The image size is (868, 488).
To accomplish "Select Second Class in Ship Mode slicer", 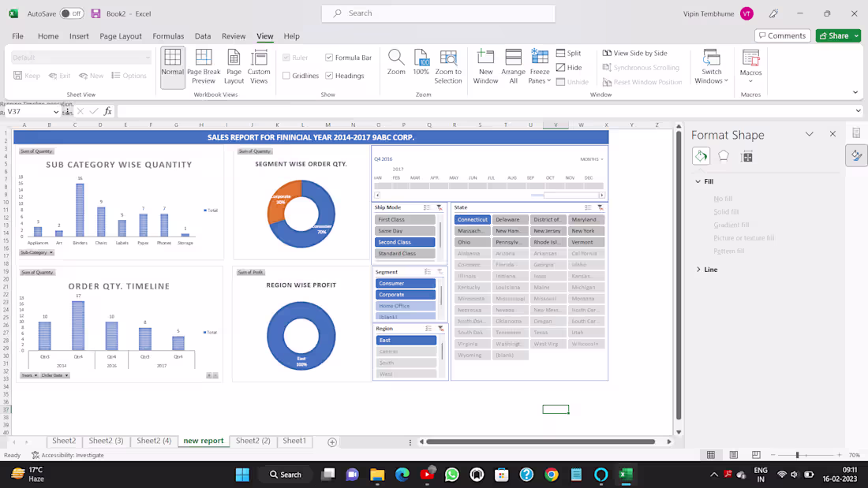I will coord(405,242).
